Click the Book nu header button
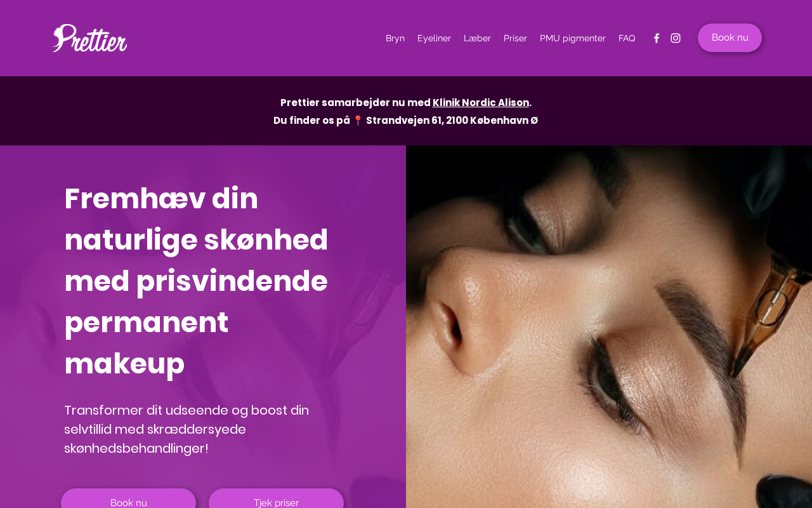This screenshot has width=812, height=508. [x=730, y=37]
